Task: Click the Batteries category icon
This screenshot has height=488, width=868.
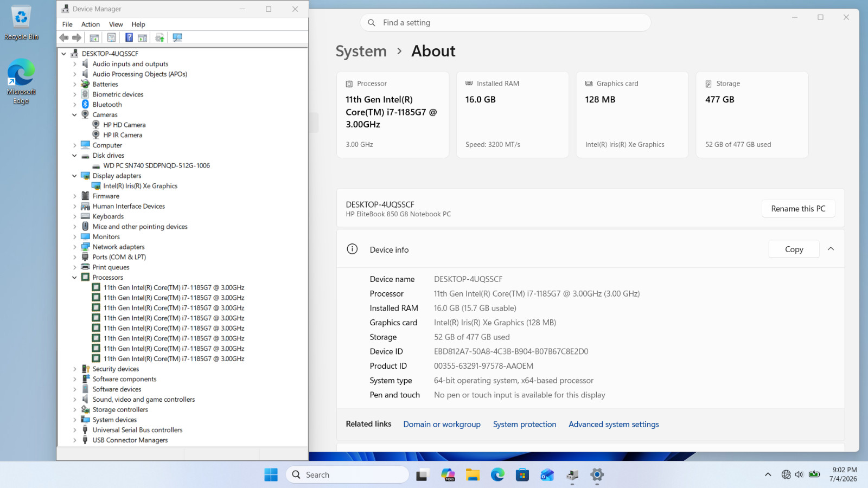Action: 85,84
